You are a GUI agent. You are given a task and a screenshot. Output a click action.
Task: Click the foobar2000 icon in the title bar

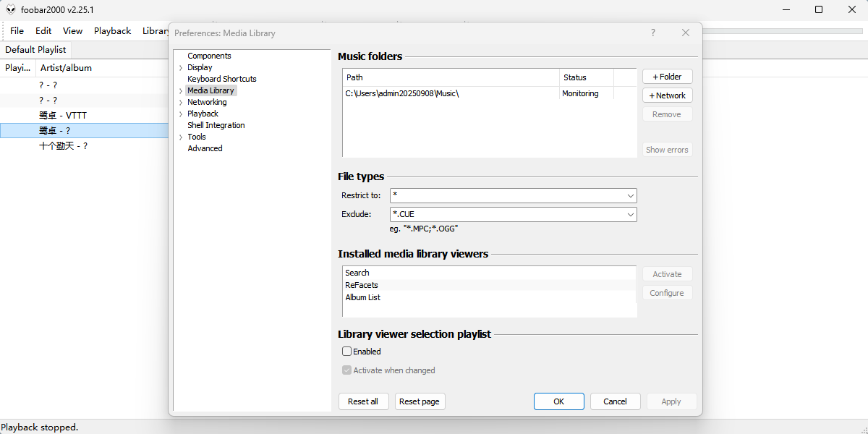(x=10, y=10)
